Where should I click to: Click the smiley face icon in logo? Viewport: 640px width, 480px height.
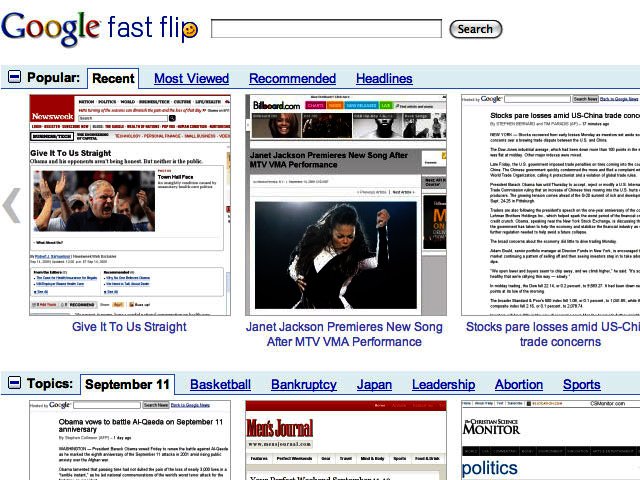[x=190, y=31]
